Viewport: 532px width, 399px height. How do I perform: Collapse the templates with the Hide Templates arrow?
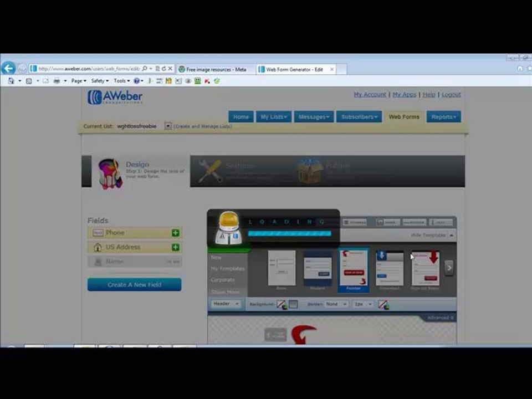coord(451,235)
